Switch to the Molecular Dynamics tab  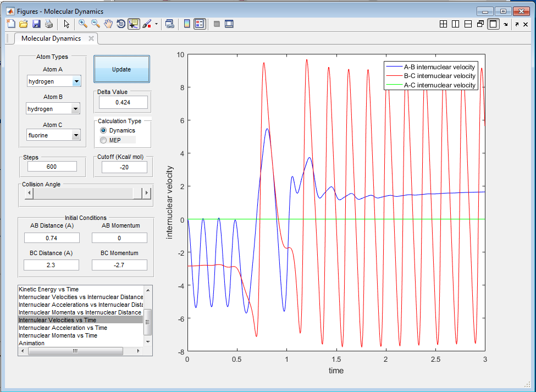(51, 38)
